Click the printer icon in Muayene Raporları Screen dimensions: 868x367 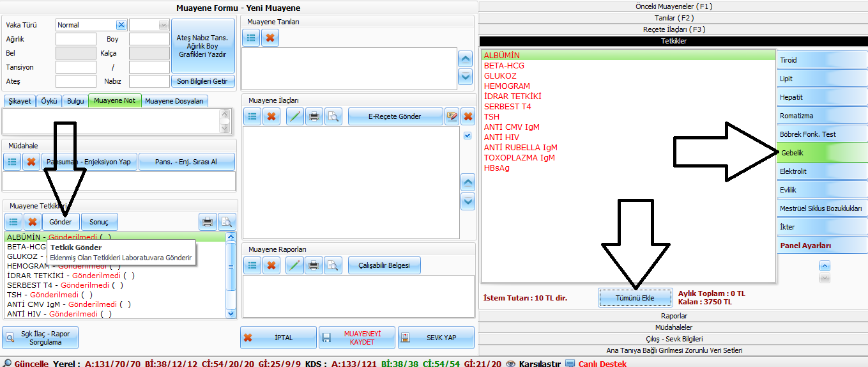point(314,265)
